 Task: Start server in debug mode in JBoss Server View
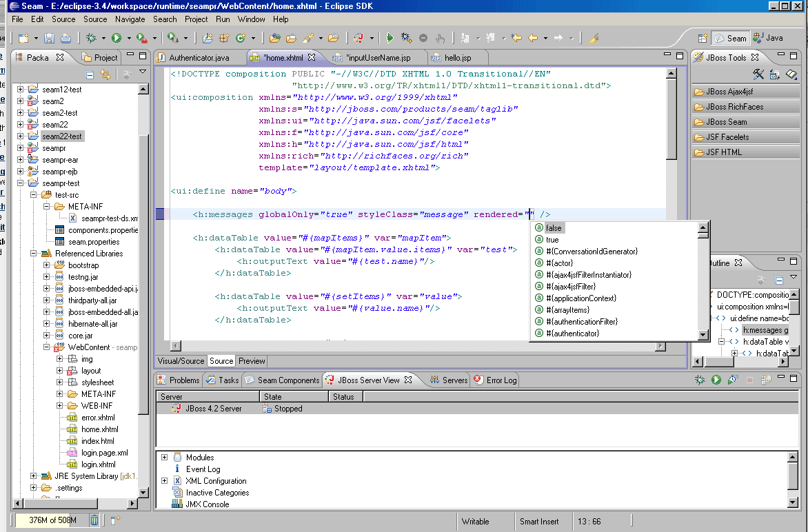pos(700,380)
